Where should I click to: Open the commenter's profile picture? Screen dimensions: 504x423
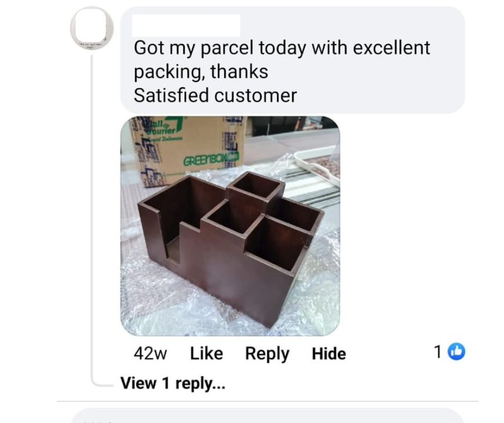pos(92,28)
